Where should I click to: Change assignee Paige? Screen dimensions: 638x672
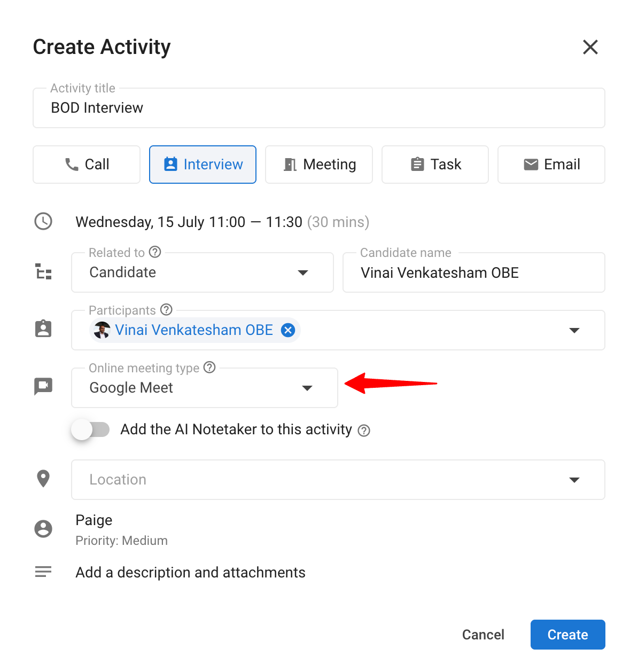click(x=94, y=520)
